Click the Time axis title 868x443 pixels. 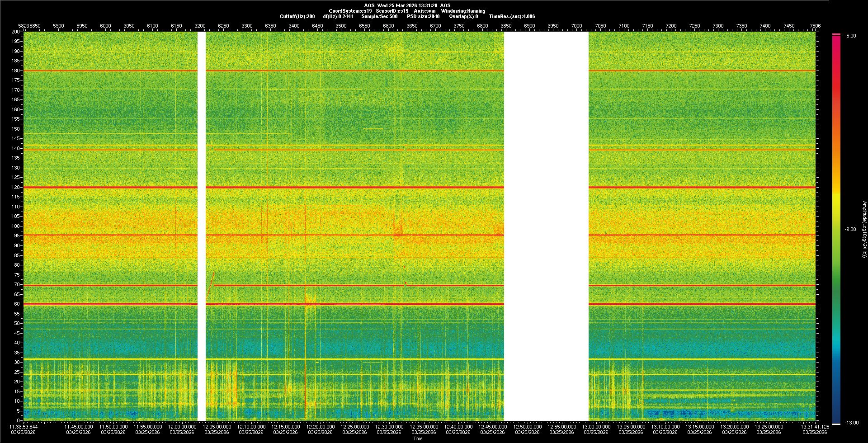[x=418, y=438]
